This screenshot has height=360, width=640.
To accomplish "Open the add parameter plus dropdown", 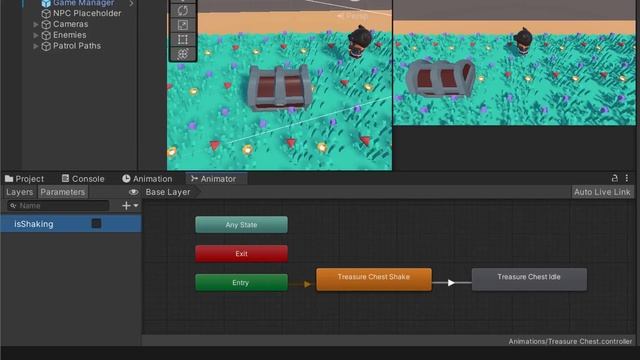I will click(131, 206).
